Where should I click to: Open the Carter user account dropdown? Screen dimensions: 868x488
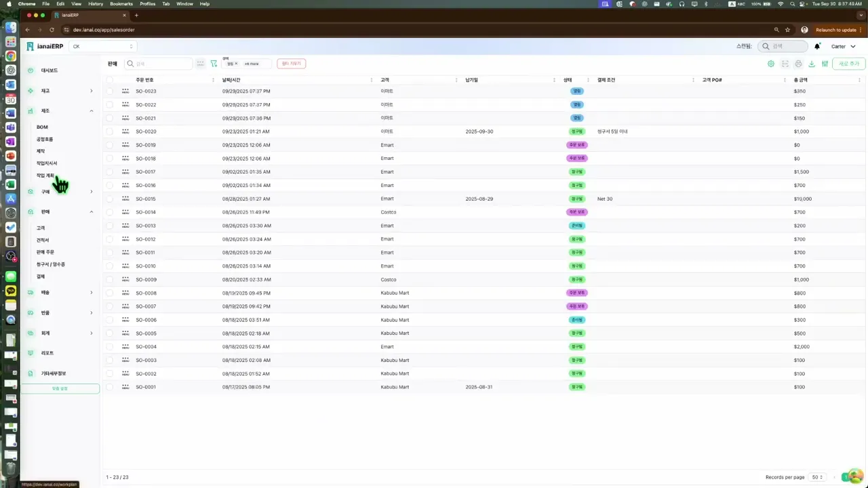tap(843, 47)
